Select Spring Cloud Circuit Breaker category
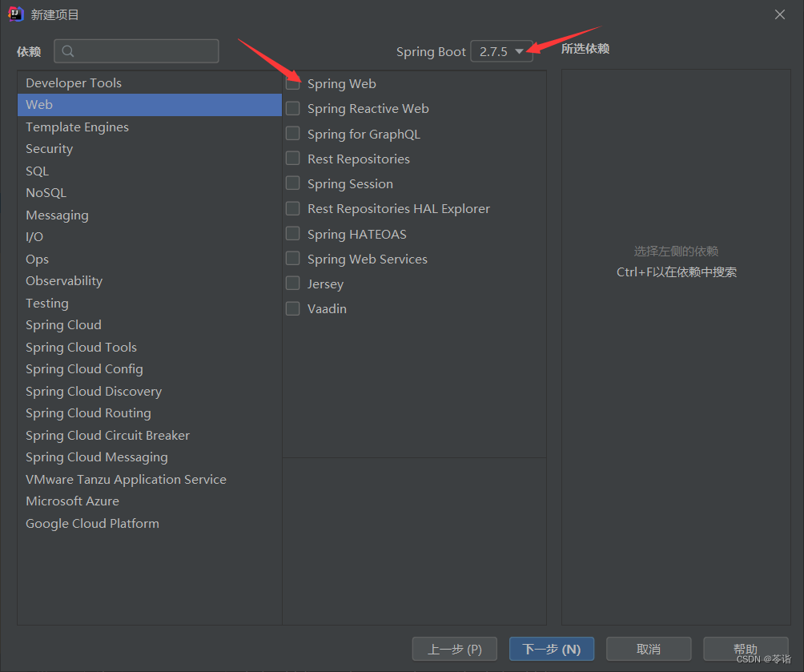 click(x=150, y=435)
